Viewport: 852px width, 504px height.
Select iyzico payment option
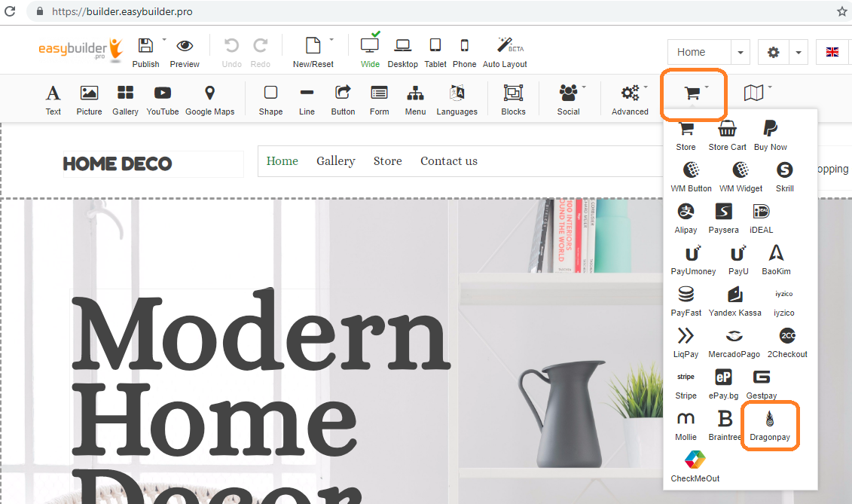point(784,301)
